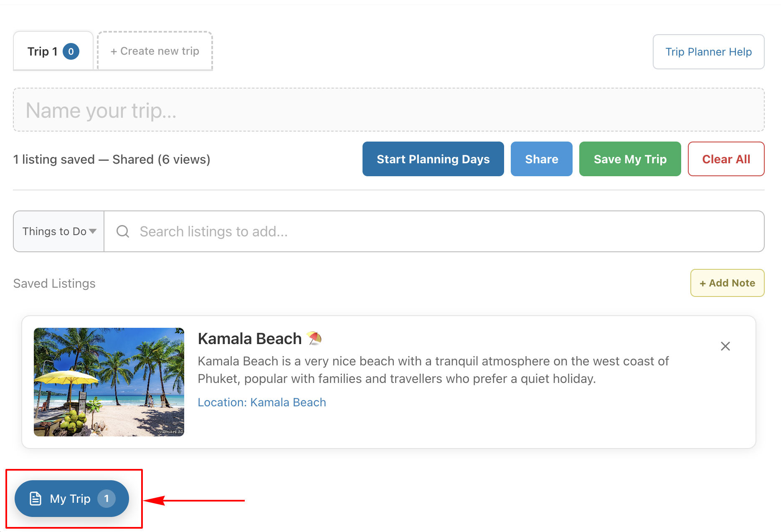Focus the Name your trip field
The image size is (781, 532).
click(x=388, y=110)
